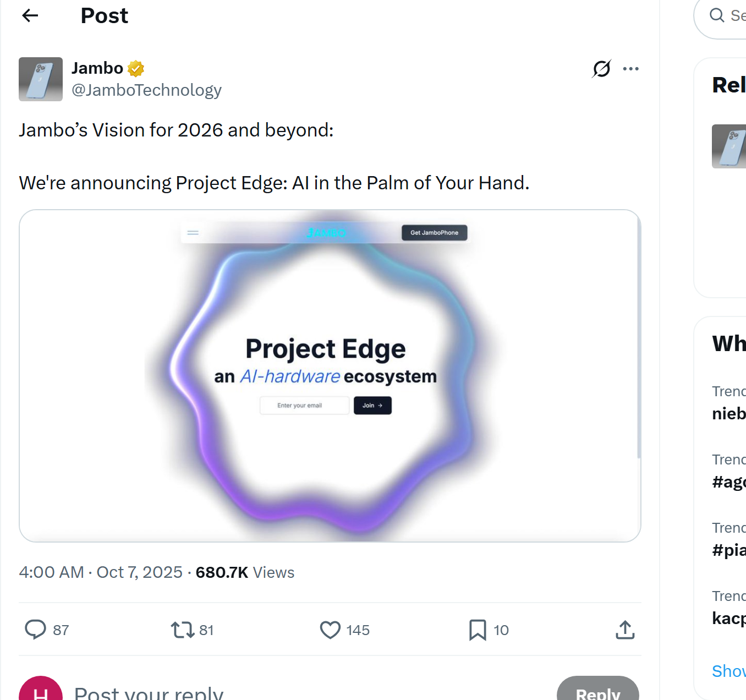Click the share upload icon
The height and width of the screenshot is (700, 746).
pos(625,630)
